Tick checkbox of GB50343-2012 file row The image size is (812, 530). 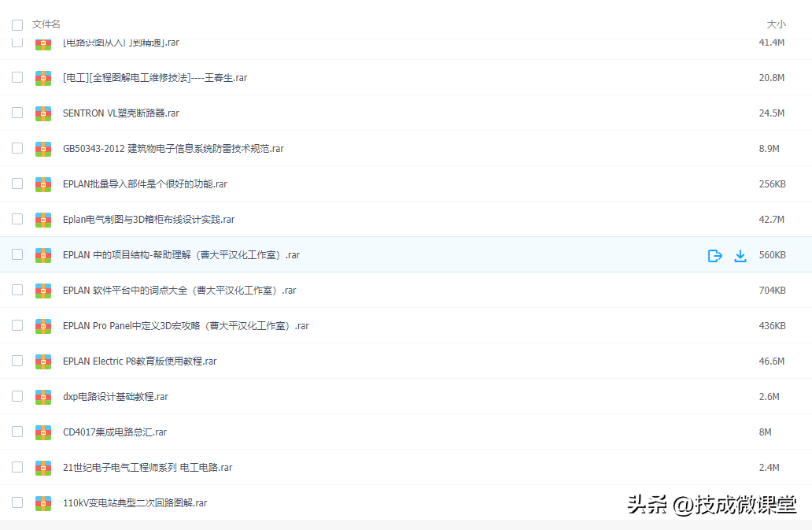click(x=17, y=148)
